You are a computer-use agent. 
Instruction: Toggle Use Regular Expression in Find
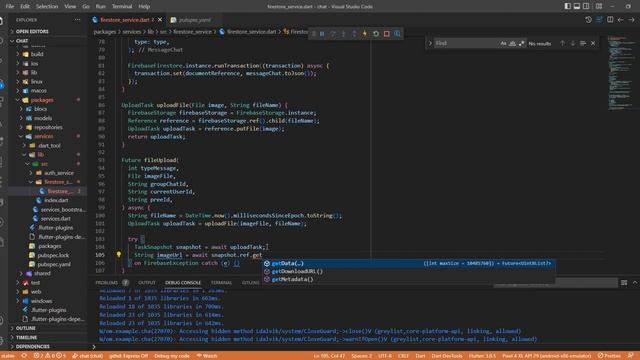(x=521, y=43)
